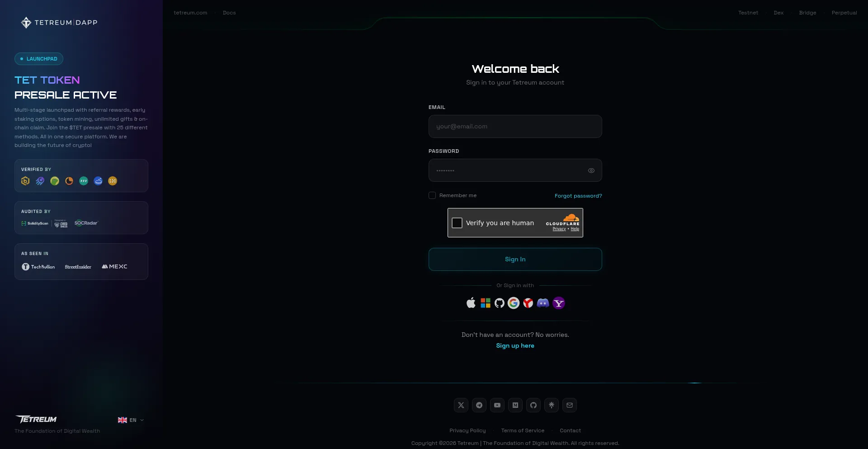Sign in with Yandex icon

pyautogui.click(x=528, y=303)
